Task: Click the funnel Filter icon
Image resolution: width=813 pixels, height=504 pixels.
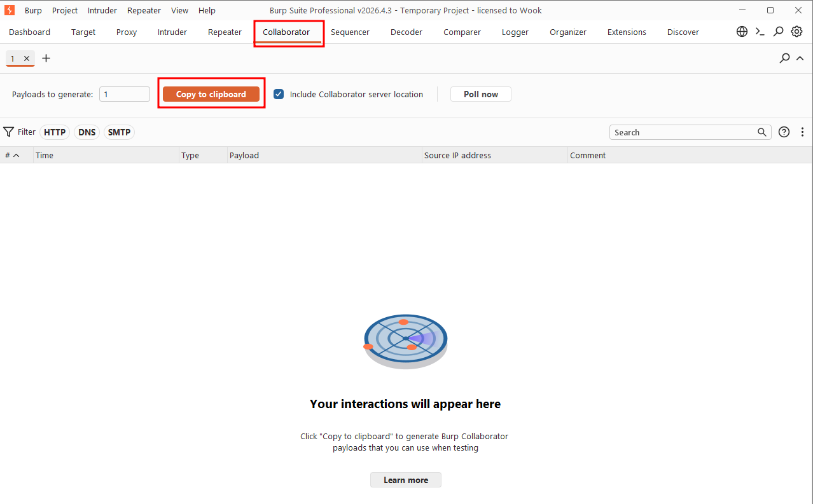Action: [8, 132]
